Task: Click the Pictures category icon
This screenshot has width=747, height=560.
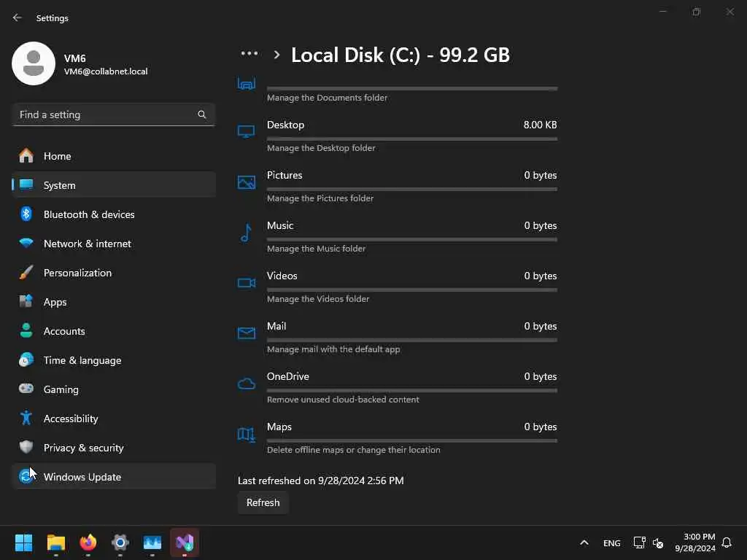Action: (x=246, y=182)
